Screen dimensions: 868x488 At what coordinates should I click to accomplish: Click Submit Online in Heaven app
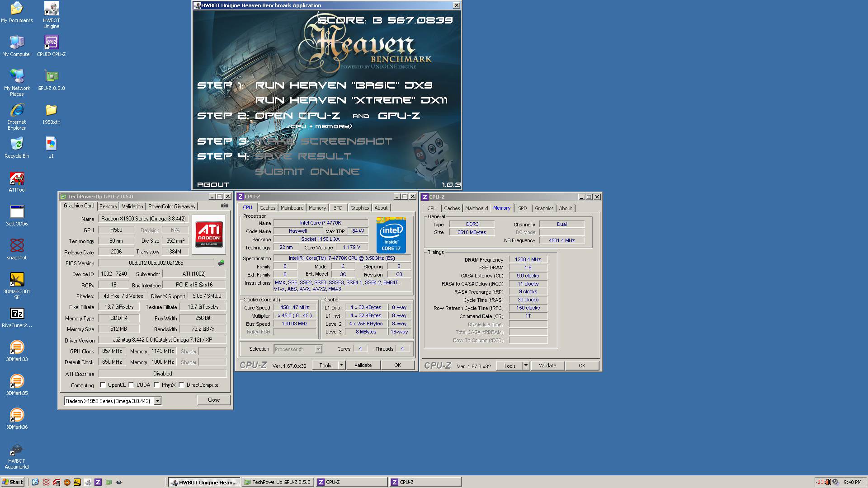click(307, 172)
